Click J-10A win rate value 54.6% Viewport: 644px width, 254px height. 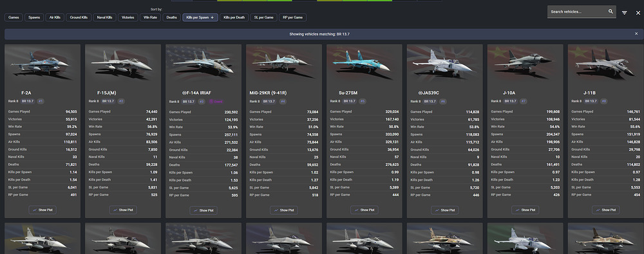pyautogui.click(x=555, y=127)
